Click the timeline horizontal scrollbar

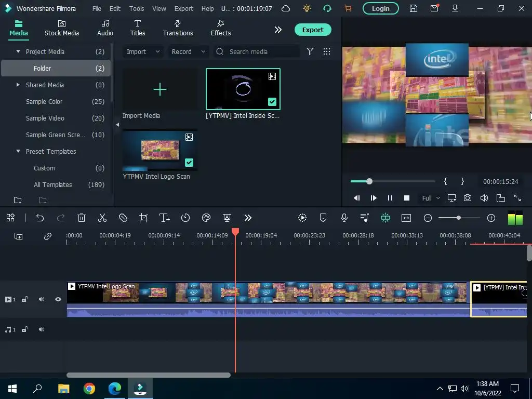point(149,375)
